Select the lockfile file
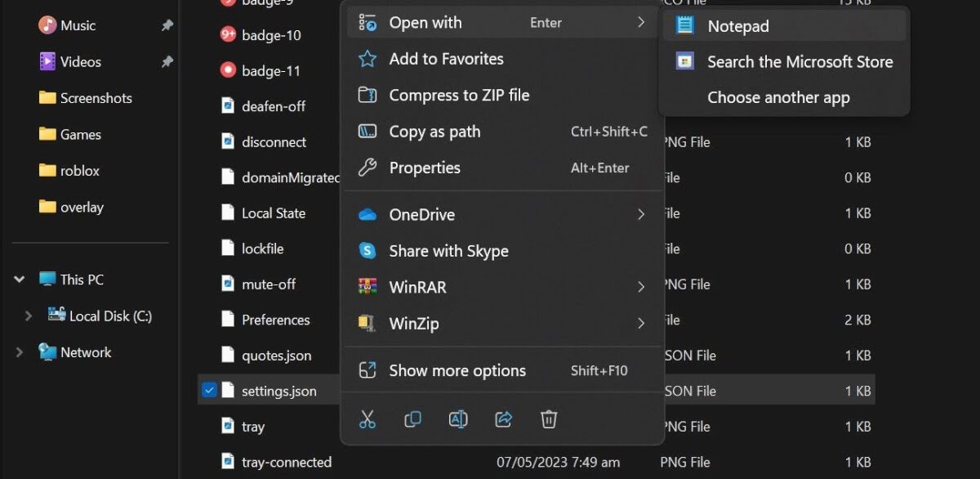 pyautogui.click(x=262, y=248)
